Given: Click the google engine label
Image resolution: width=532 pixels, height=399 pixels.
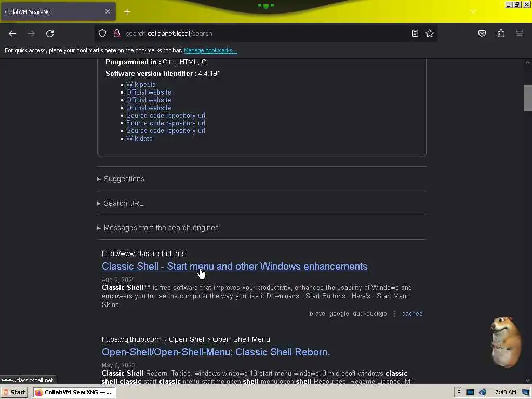Looking at the screenshot, I should click(339, 314).
